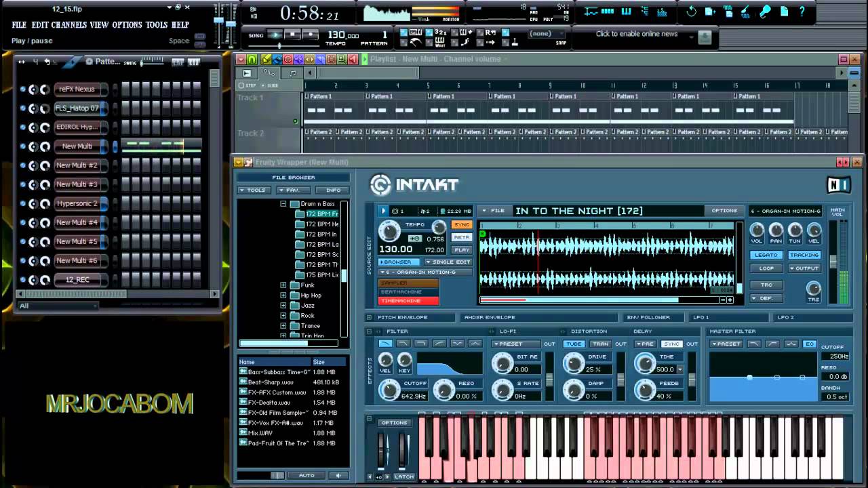
Task: Select the playlist pencil draw tool
Action: click(266, 60)
